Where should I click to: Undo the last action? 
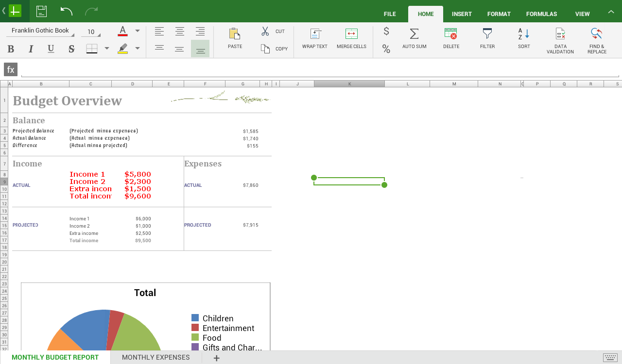point(67,11)
